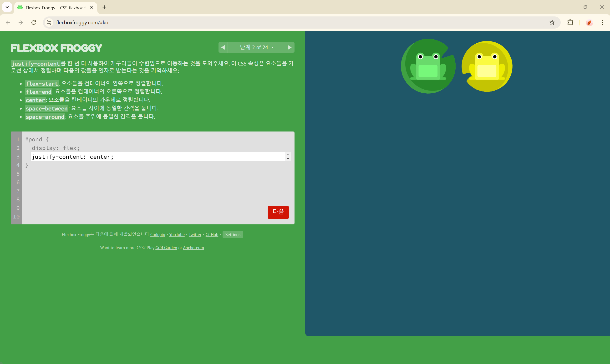Click the red 다음 button

(x=278, y=212)
